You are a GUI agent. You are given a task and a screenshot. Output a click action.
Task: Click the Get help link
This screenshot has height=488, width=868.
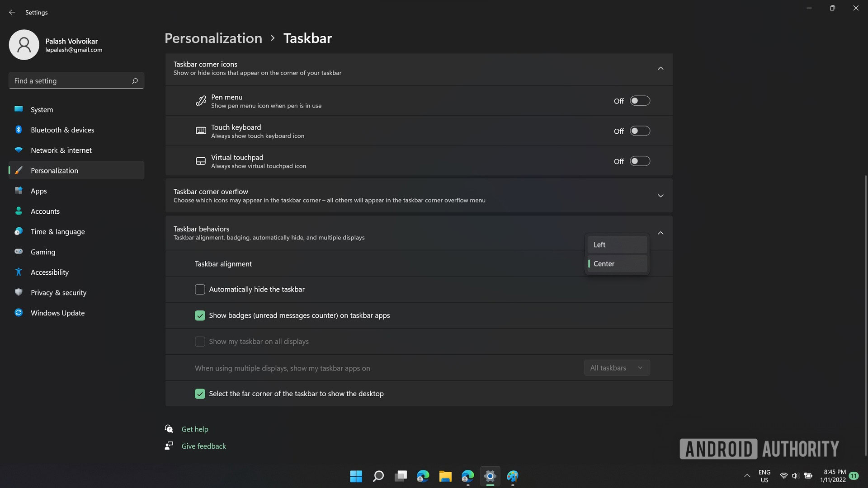194,428
